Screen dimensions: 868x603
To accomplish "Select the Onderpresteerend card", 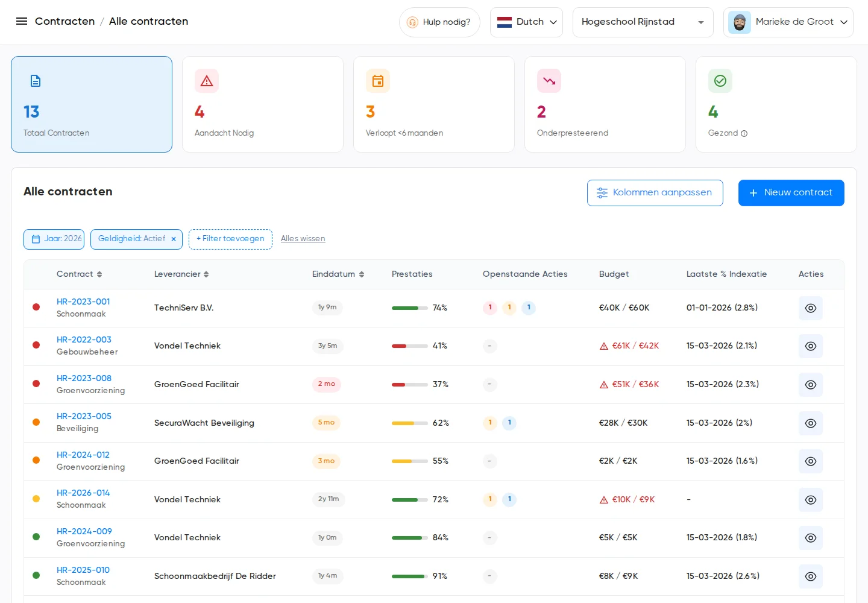I will 605,104.
